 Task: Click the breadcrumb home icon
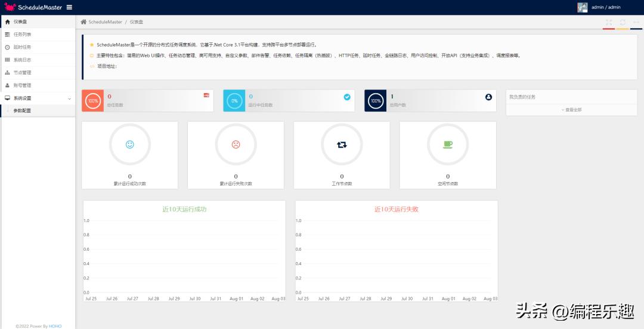click(84, 22)
